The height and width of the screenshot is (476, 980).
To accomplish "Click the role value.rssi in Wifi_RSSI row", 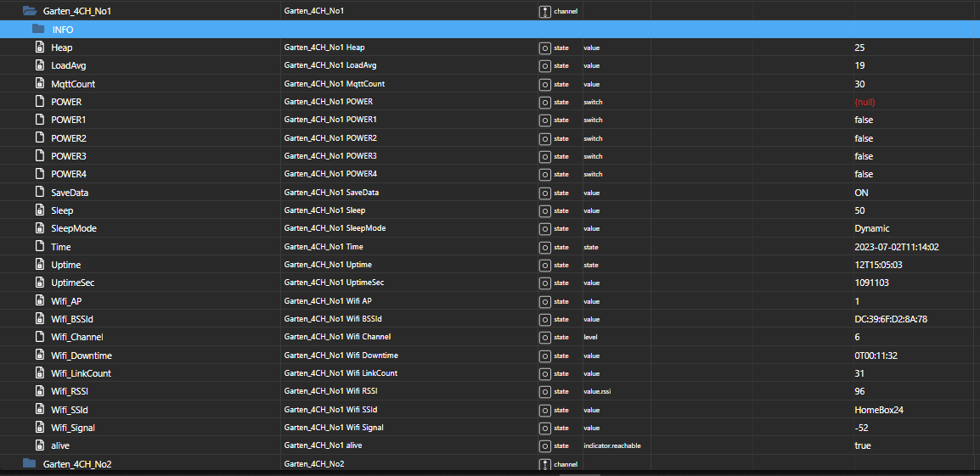I will click(597, 392).
